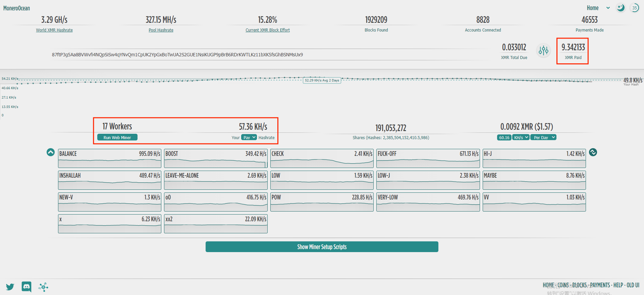Click the 9.342133 XMR Paid value
The image size is (644, 295).
coord(573,47)
